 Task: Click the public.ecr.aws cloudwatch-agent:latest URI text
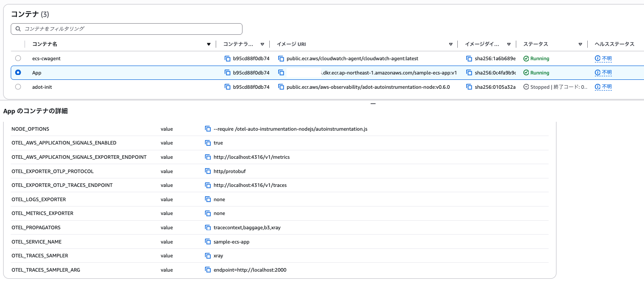[x=352, y=58]
